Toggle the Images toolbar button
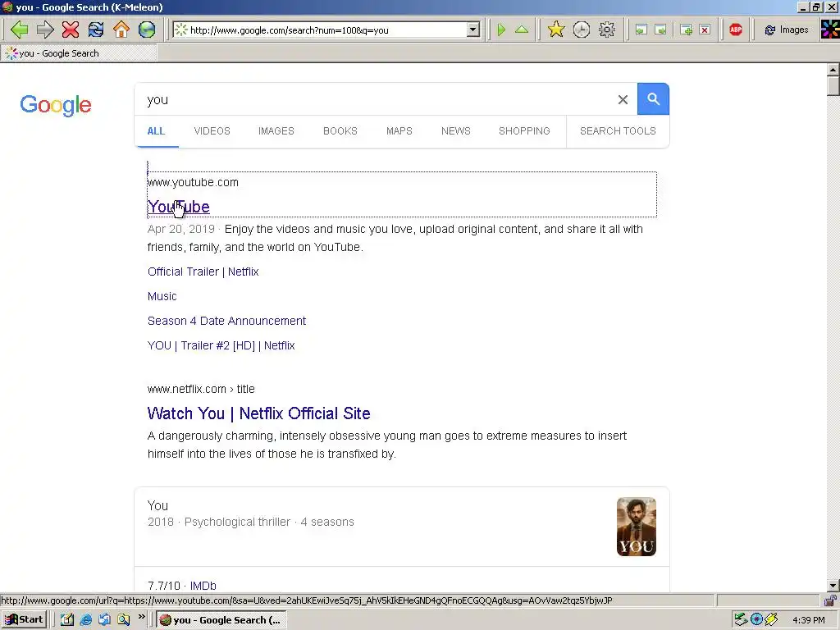Viewport: 840px width, 630px height. [x=787, y=30]
